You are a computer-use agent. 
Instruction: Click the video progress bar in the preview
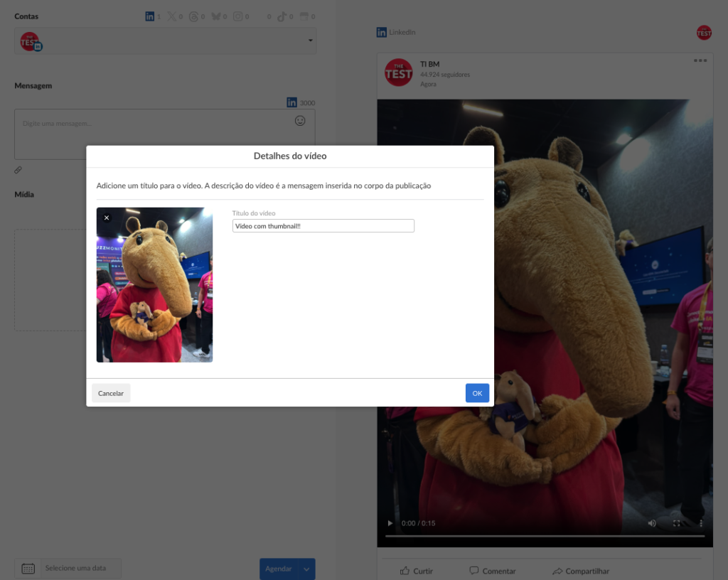545,536
